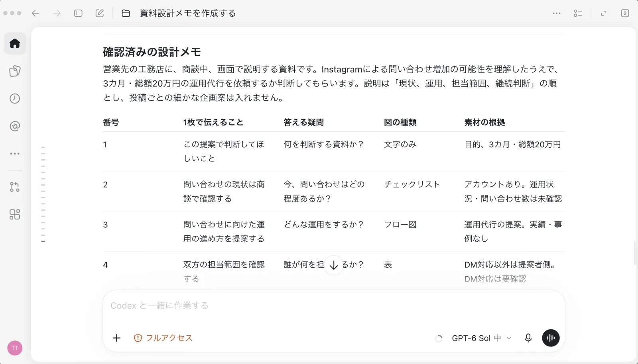Click the 素材の根拠 column header
This screenshot has height=364, width=638.
click(x=484, y=122)
